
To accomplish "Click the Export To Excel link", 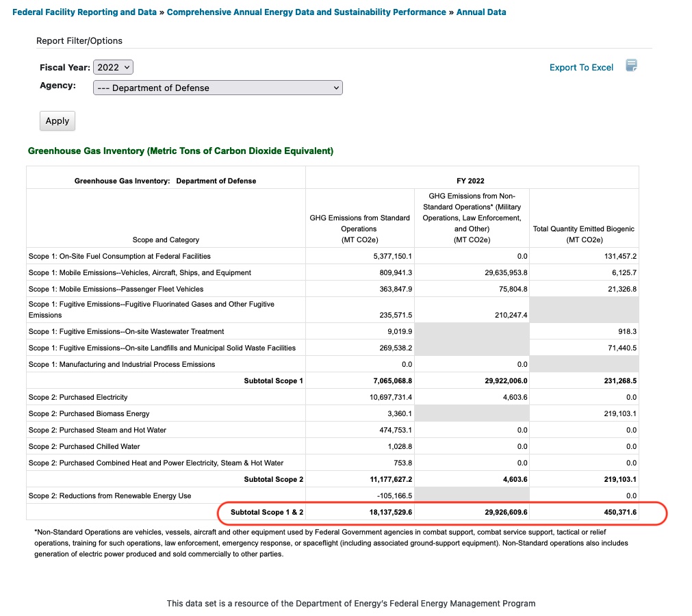I will (x=581, y=68).
